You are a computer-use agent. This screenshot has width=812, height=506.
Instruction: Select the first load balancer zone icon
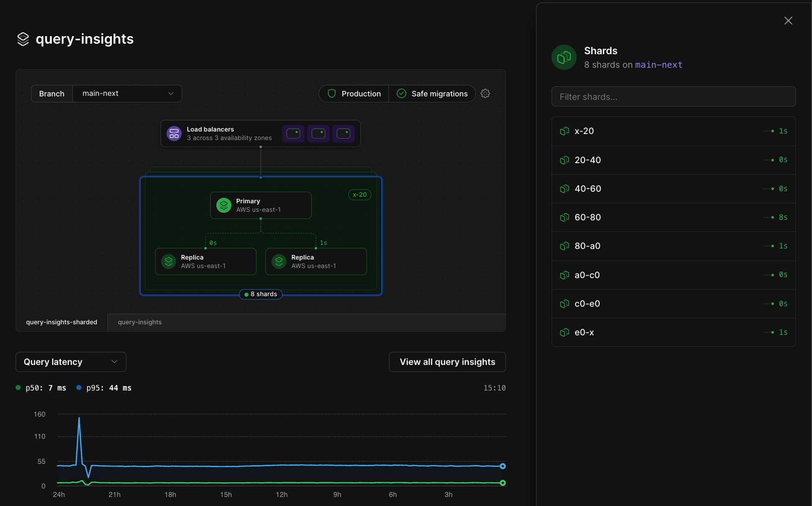coord(293,134)
